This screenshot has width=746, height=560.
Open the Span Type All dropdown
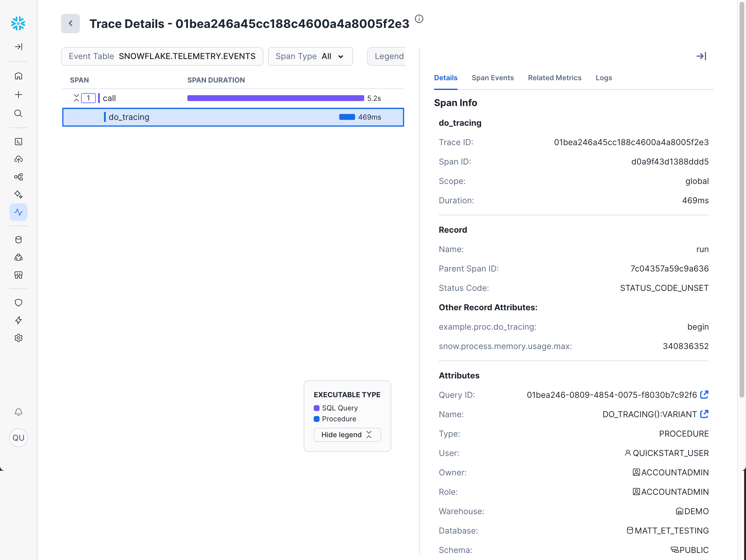[310, 56]
